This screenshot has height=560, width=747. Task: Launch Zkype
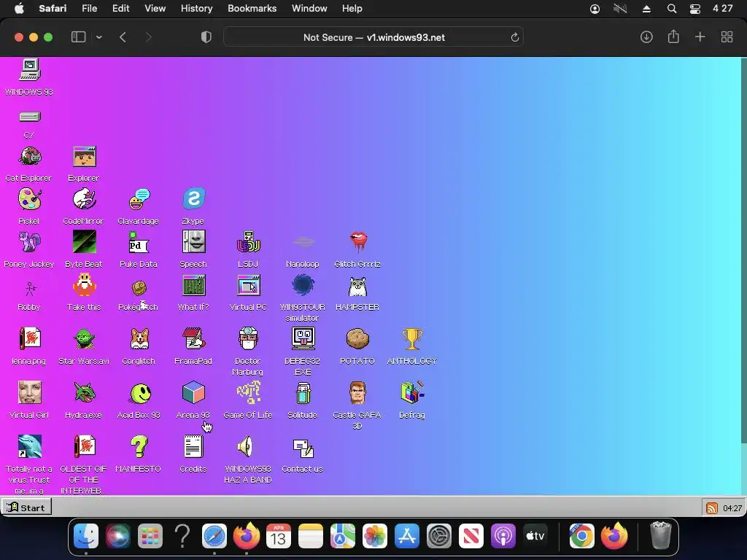pyautogui.click(x=194, y=200)
